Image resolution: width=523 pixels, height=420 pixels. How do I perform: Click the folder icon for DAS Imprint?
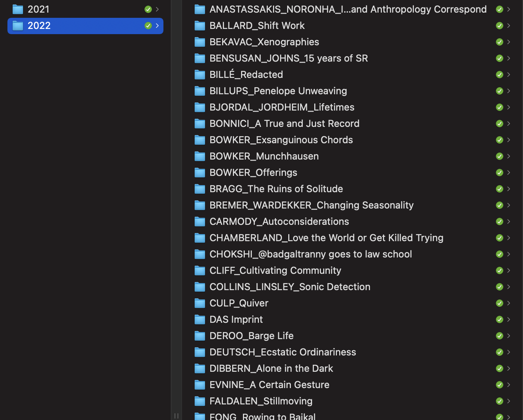click(x=199, y=319)
